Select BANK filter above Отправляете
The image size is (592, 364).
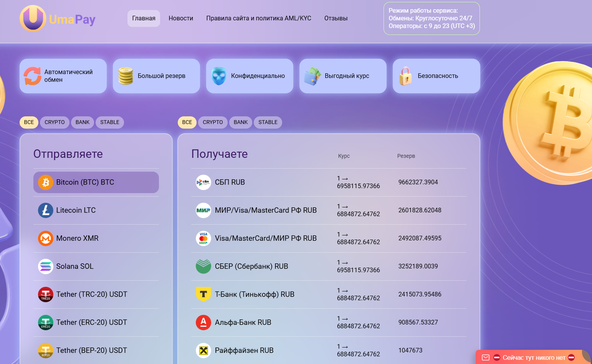(x=83, y=122)
